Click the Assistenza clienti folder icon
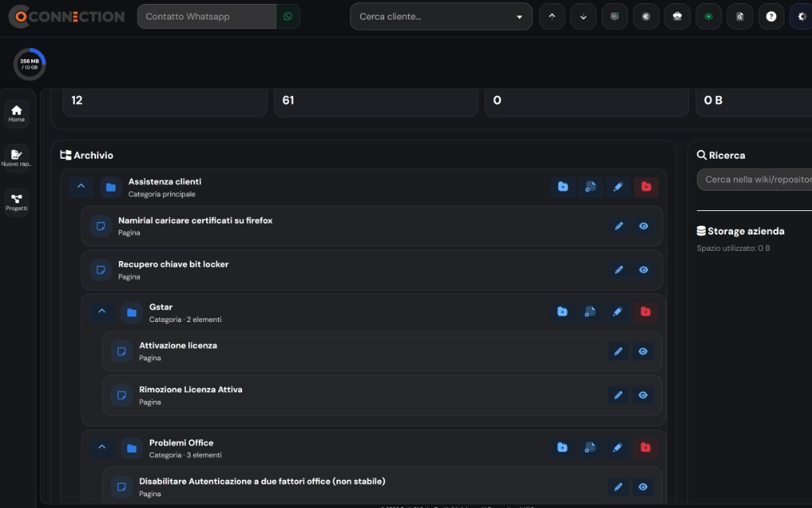The image size is (812, 508). 111,187
